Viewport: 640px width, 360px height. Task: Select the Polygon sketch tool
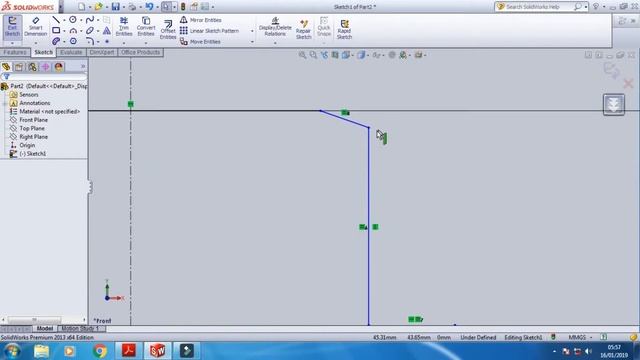[73, 41]
